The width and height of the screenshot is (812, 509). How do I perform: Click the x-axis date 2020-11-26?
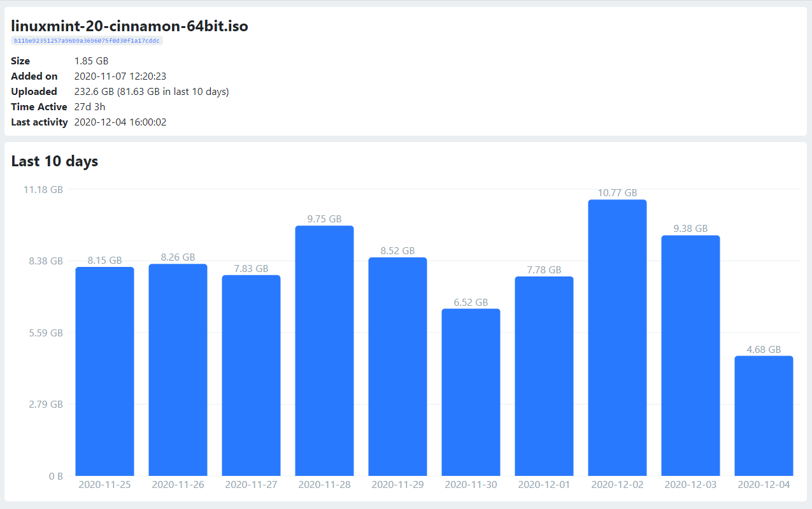178,484
